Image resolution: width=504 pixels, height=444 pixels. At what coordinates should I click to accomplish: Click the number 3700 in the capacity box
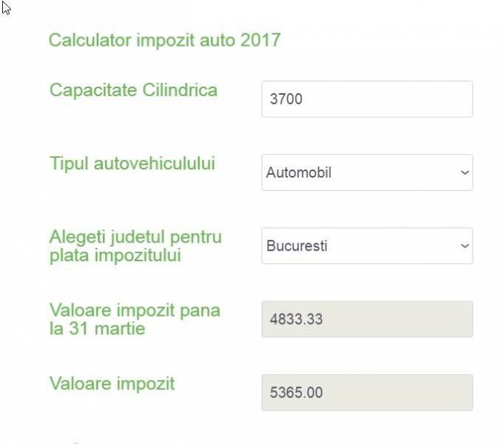tap(286, 99)
